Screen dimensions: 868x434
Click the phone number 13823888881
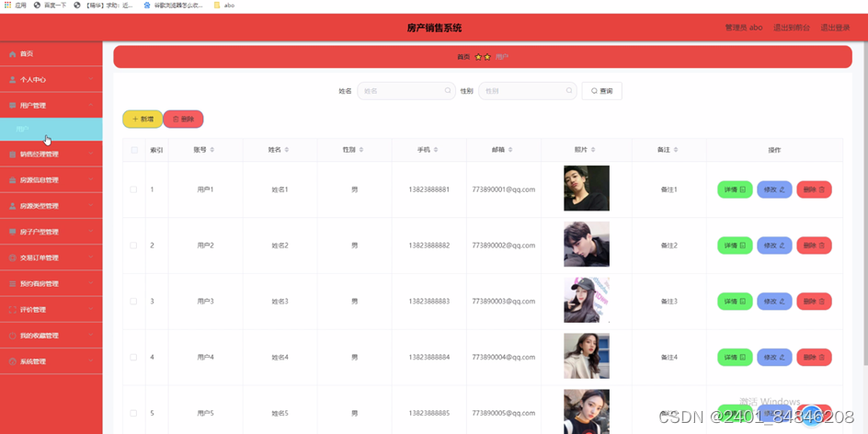pos(429,189)
